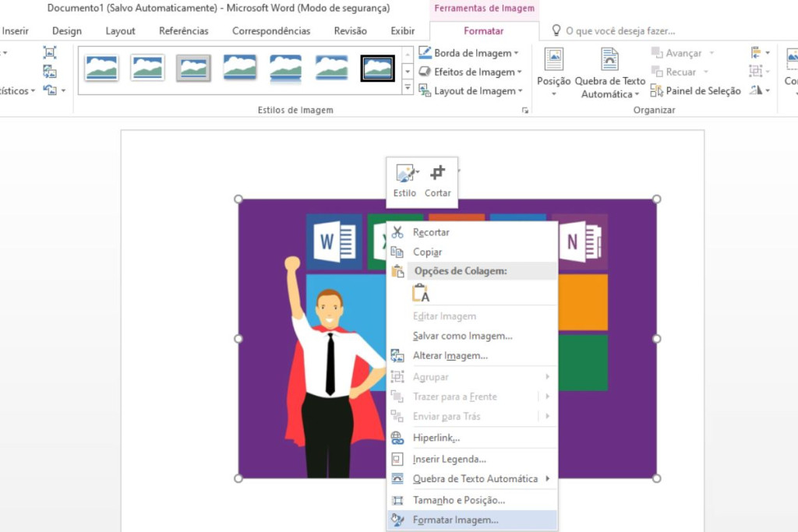Screen dimensions: 798x532
Task: Click the Quebra de Texto Automática ribbon icon
Action: coord(609,60)
